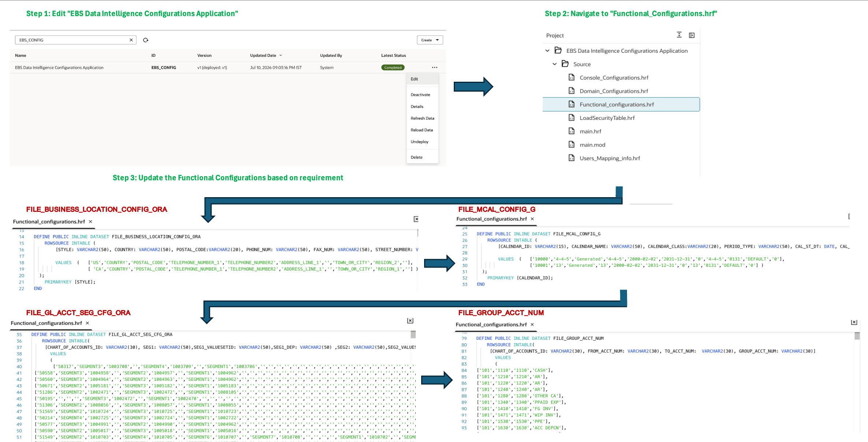Open LoadSecurityTable.hrf file
868x442 pixels.
click(607, 118)
